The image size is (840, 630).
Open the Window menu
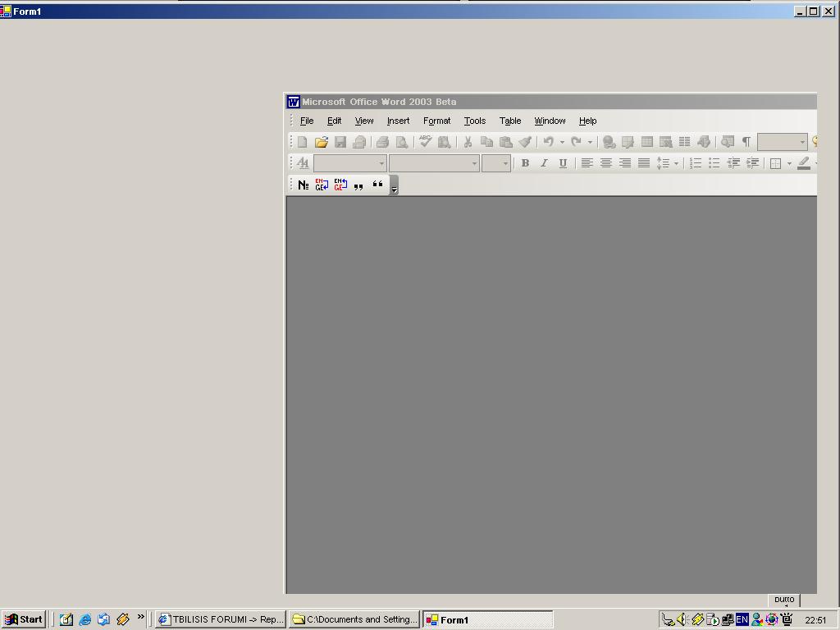pyautogui.click(x=550, y=121)
